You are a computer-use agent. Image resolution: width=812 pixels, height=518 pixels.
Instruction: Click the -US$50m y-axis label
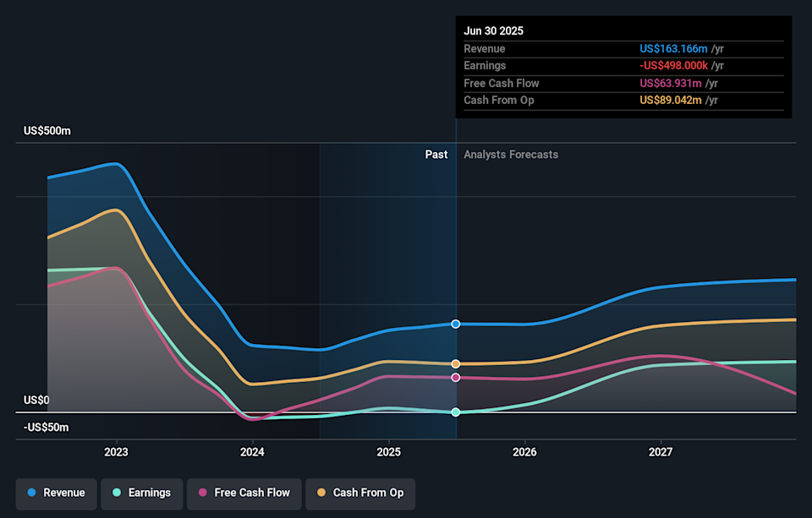pyautogui.click(x=46, y=428)
